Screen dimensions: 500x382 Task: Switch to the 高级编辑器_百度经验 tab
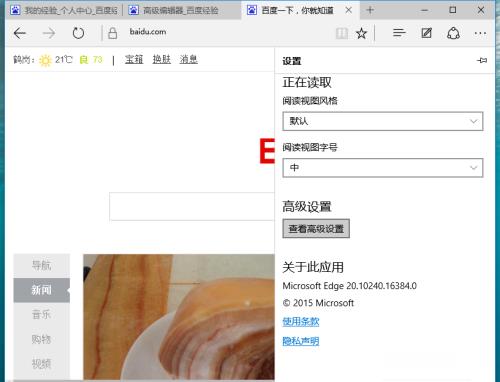(182, 10)
